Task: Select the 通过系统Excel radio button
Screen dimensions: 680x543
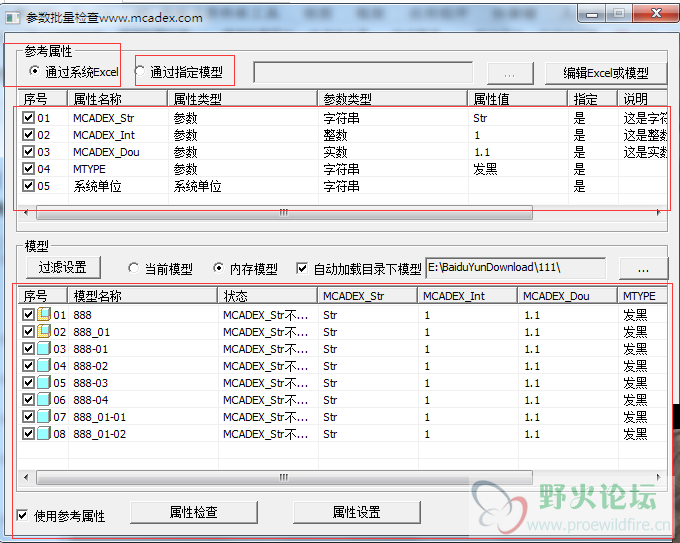Action: pyautogui.click(x=34, y=71)
